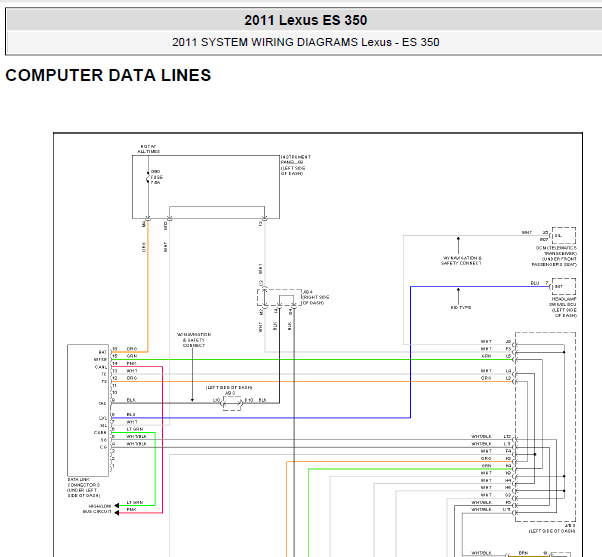Viewport: 602px width, 557px height.
Task: Click the LT GRN arrowhead at the bus circuit
Action: click(x=117, y=506)
